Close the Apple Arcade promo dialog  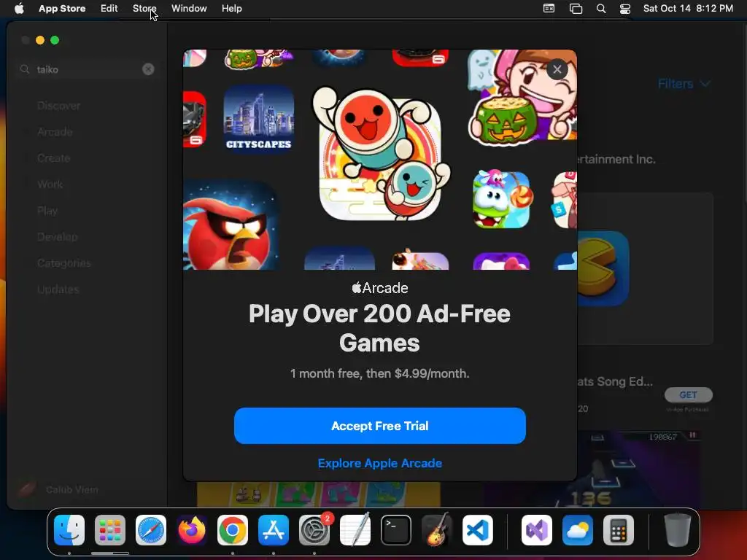click(x=557, y=69)
